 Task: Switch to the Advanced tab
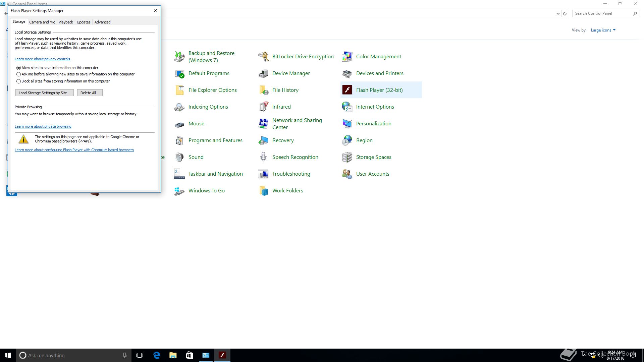click(x=102, y=22)
